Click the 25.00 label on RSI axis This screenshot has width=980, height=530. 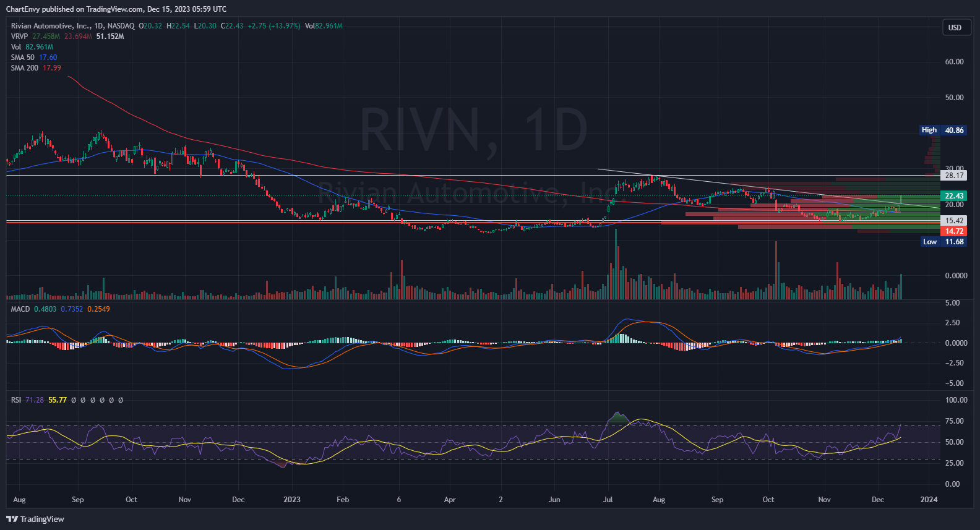coord(955,463)
